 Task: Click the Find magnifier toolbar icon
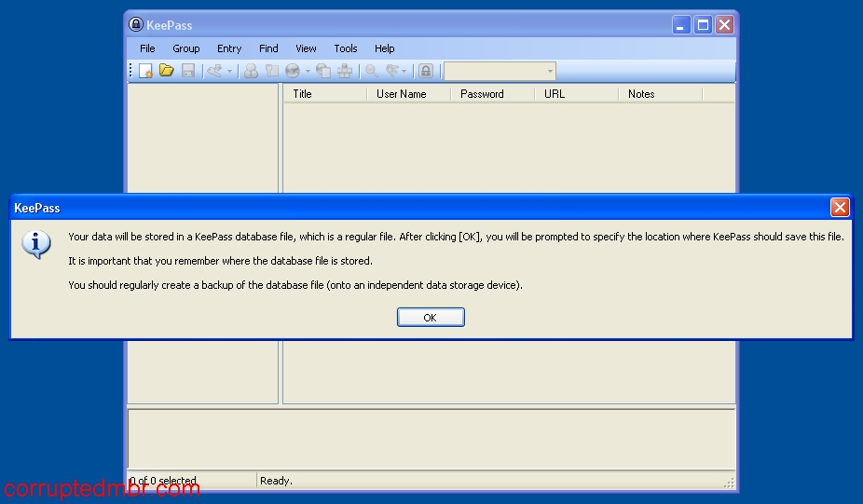click(372, 71)
